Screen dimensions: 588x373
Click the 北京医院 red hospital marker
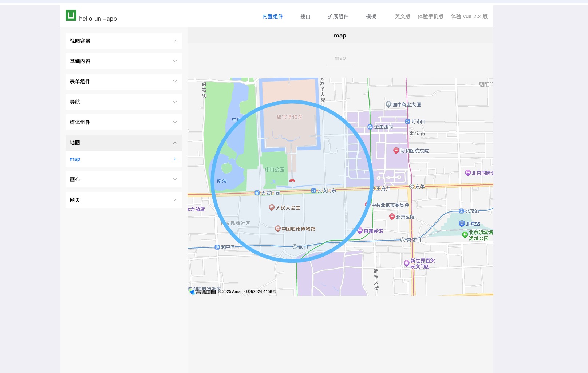(x=392, y=217)
